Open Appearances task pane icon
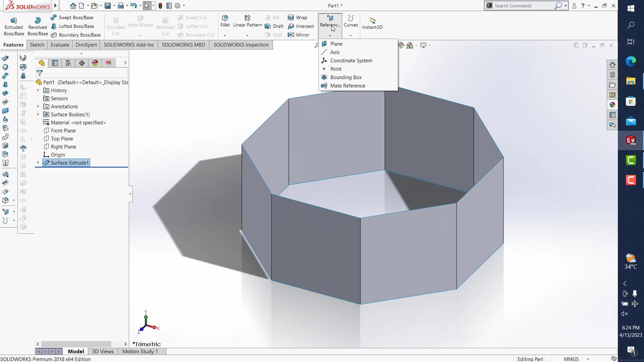 click(x=612, y=105)
